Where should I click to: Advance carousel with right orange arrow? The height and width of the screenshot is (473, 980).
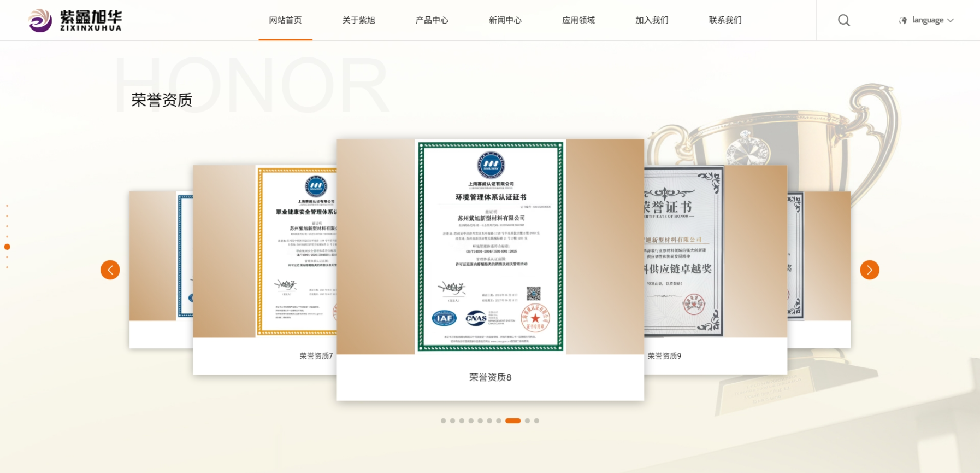(x=869, y=270)
